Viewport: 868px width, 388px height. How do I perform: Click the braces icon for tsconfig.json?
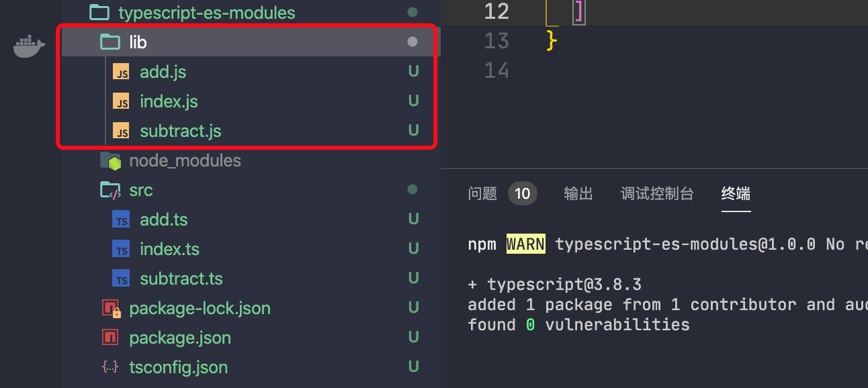pos(110,368)
